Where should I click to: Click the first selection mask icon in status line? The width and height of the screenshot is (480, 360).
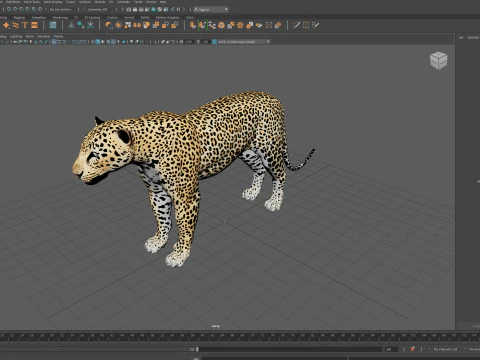9,9
